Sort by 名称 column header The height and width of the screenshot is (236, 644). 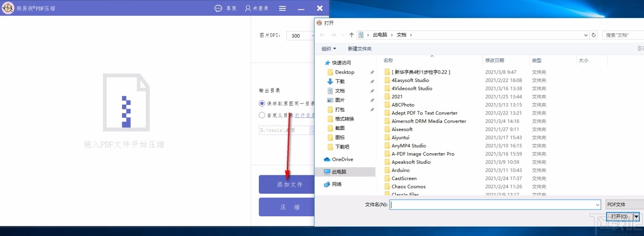tap(388, 60)
